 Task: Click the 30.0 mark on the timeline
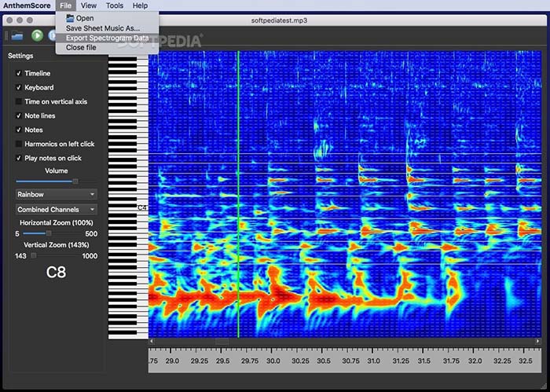click(273, 361)
